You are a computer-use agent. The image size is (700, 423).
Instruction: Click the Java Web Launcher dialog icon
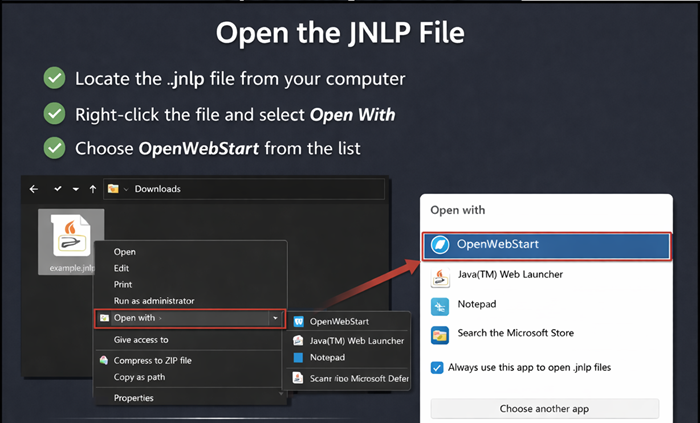coord(440,277)
